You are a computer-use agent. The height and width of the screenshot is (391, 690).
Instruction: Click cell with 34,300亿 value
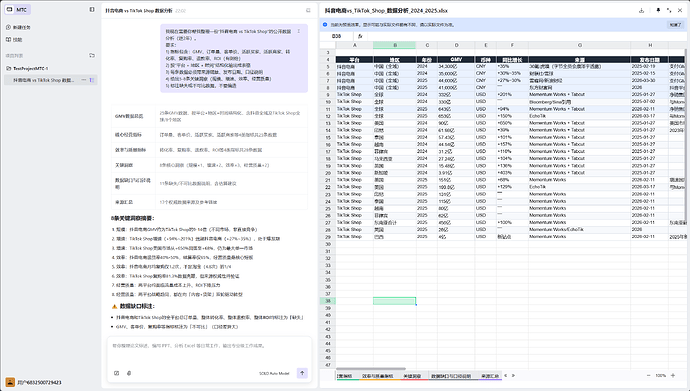(x=456, y=67)
